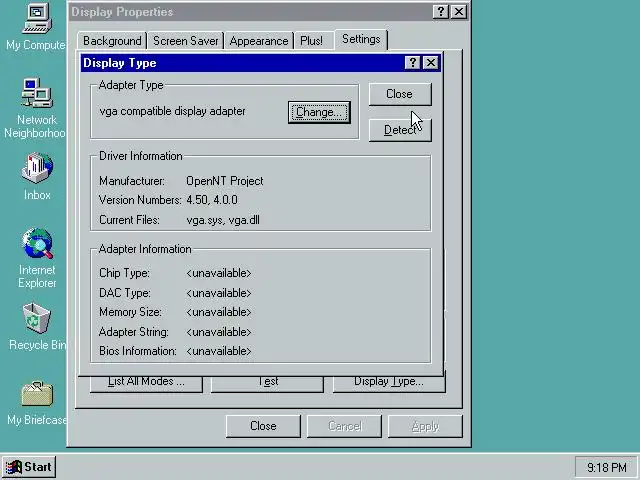The image size is (640, 480).
Task: Switch to the Plus! tab
Action: tap(311, 41)
